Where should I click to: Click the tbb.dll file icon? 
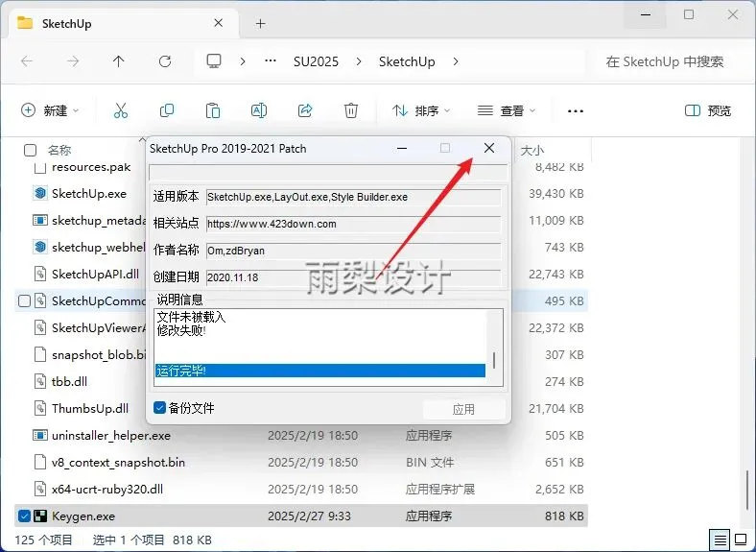click(x=40, y=381)
